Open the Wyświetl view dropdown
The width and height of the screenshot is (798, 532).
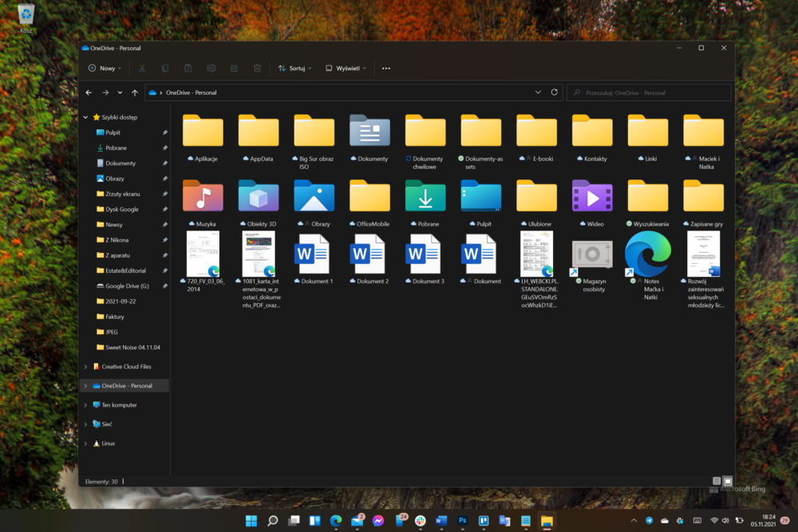pyautogui.click(x=346, y=68)
